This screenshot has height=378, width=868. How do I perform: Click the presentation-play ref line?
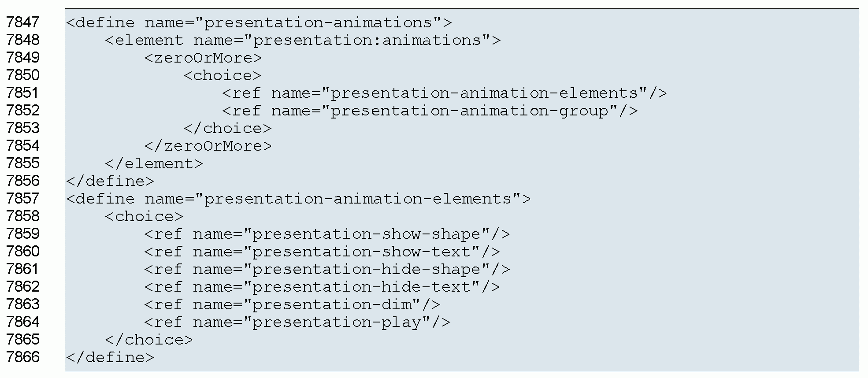[x=297, y=322]
